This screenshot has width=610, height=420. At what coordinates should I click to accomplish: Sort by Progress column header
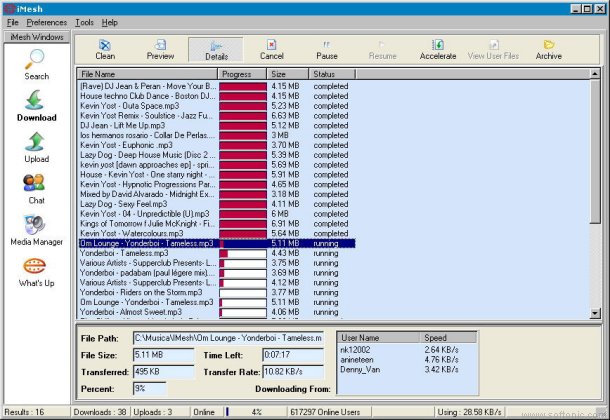pyautogui.click(x=242, y=74)
